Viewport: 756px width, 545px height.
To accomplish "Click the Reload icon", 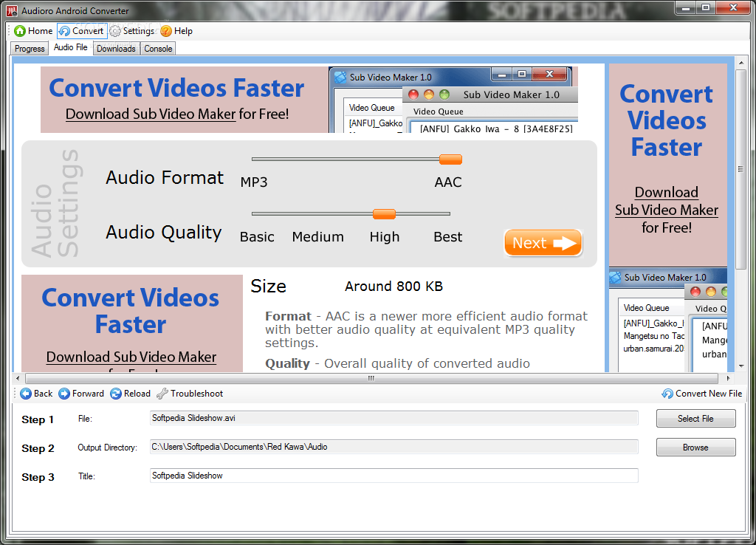I will point(116,394).
